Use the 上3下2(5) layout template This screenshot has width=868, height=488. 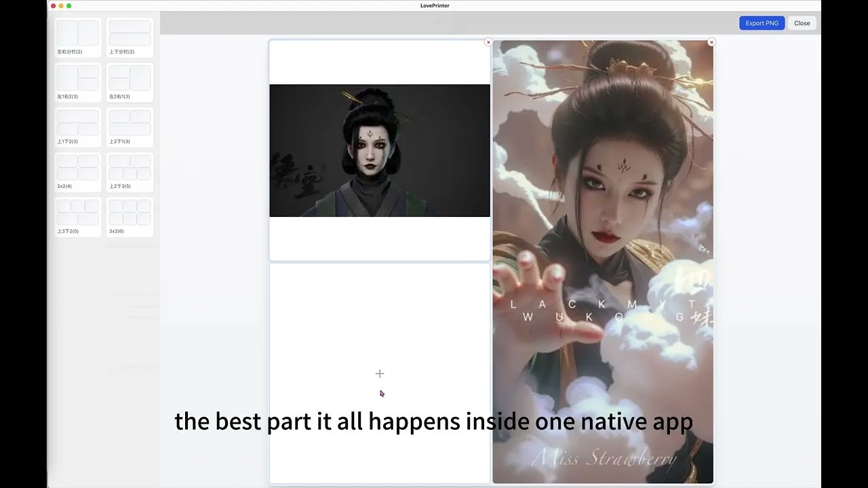click(78, 217)
